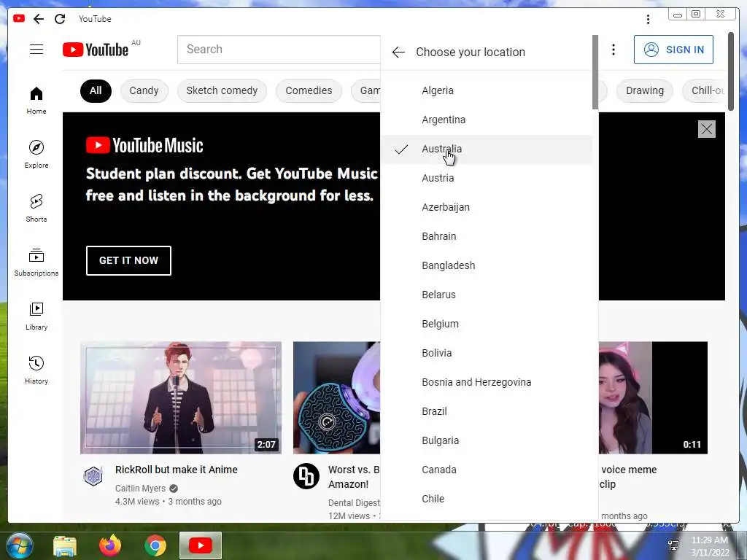Choose Bosnia and Herzegovina as location
This screenshot has height=560, width=747.
(487, 382)
